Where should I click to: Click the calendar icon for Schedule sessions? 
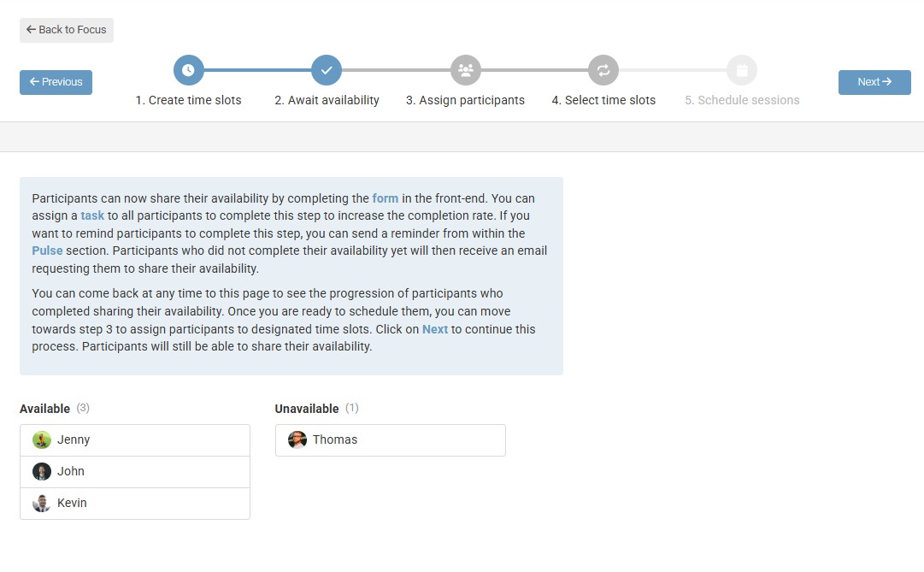(742, 70)
